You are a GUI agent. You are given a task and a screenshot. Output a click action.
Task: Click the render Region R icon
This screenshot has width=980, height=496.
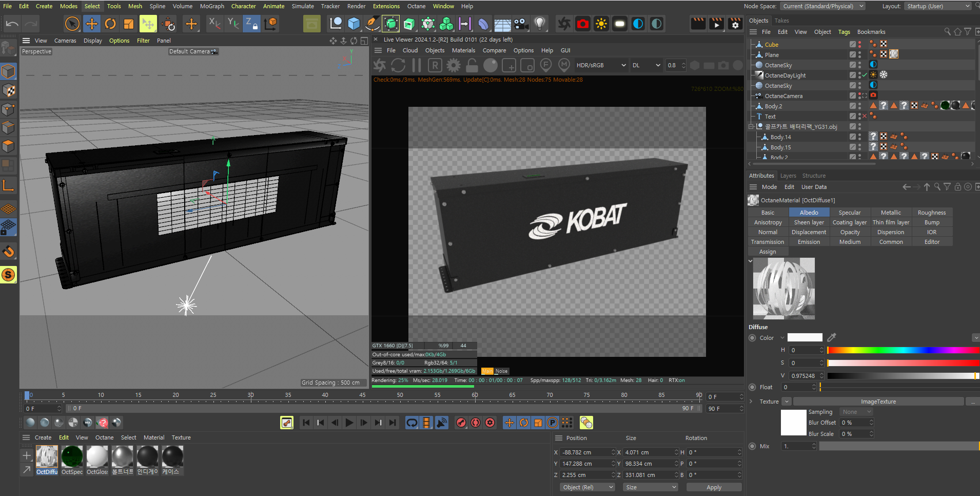pos(435,65)
